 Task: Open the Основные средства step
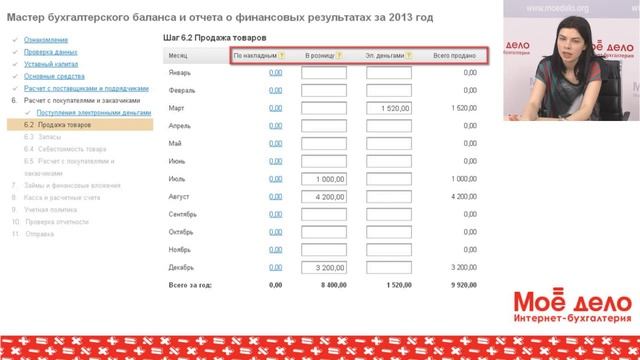[54, 76]
